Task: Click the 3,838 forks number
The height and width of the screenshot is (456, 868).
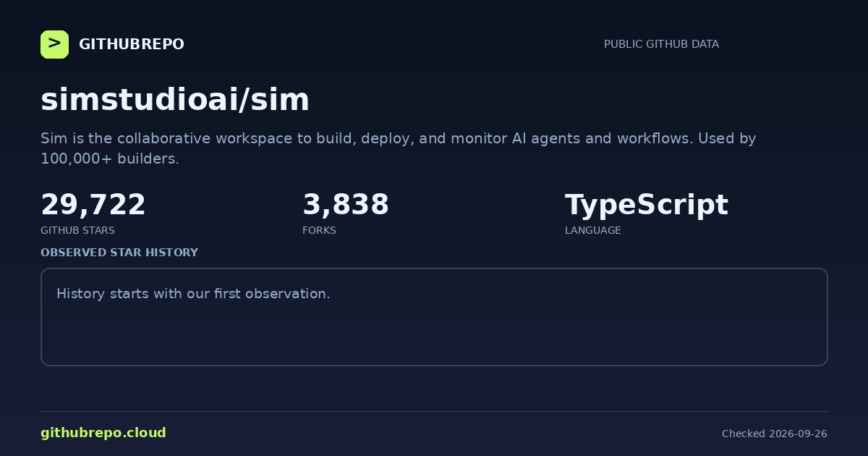Action: [346, 205]
